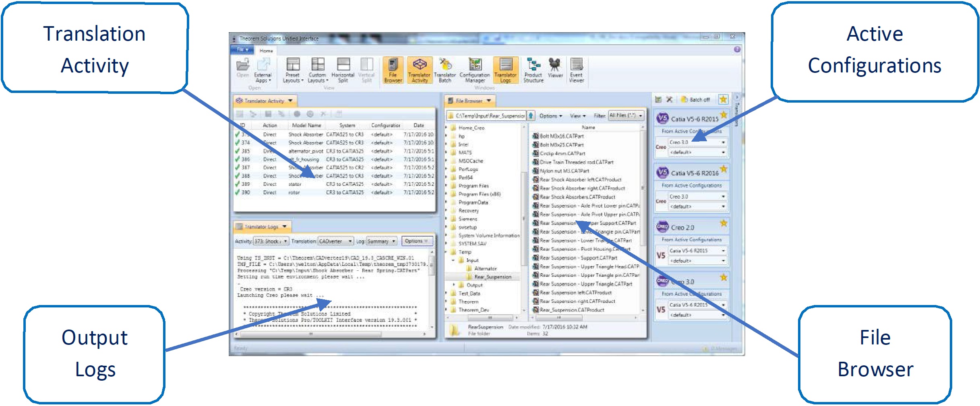Click the up-folder arrow beside the path
The height and width of the screenshot is (406, 980).
531,116
